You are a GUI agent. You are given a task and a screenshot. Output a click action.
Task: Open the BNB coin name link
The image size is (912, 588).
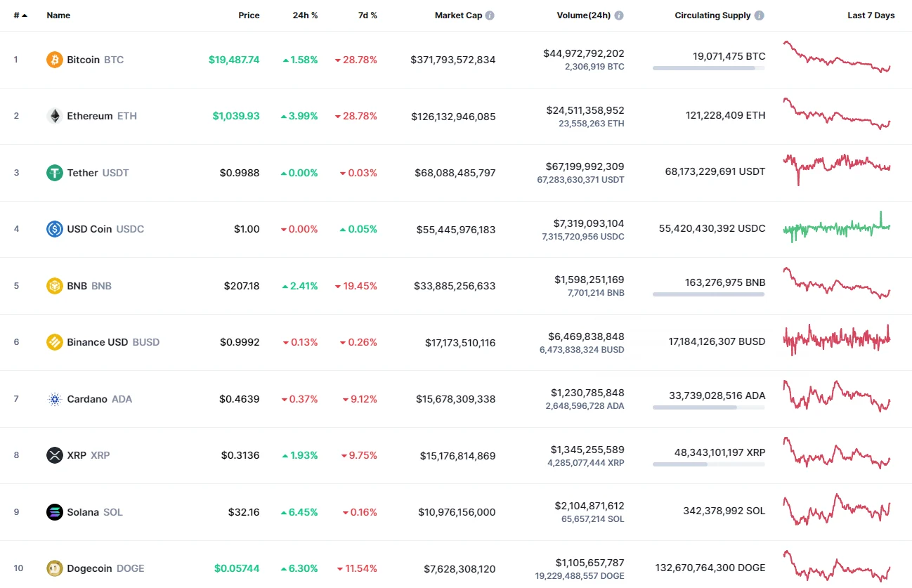coord(77,286)
